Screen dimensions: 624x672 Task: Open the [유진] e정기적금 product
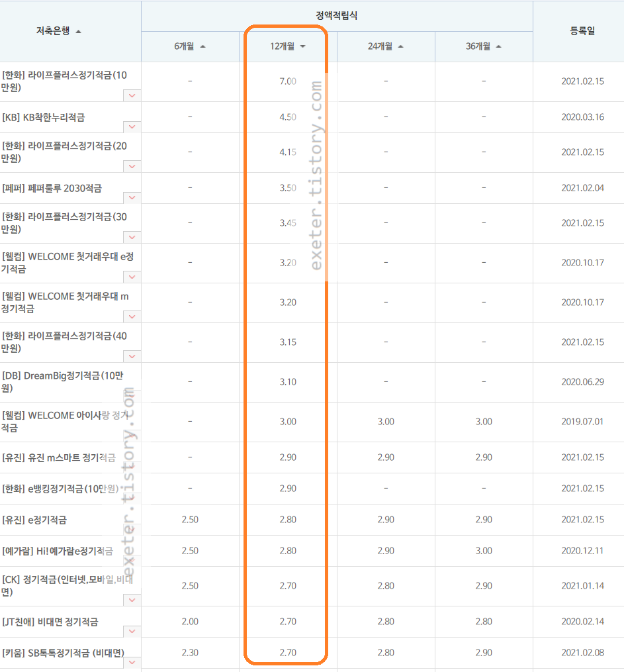point(34,520)
